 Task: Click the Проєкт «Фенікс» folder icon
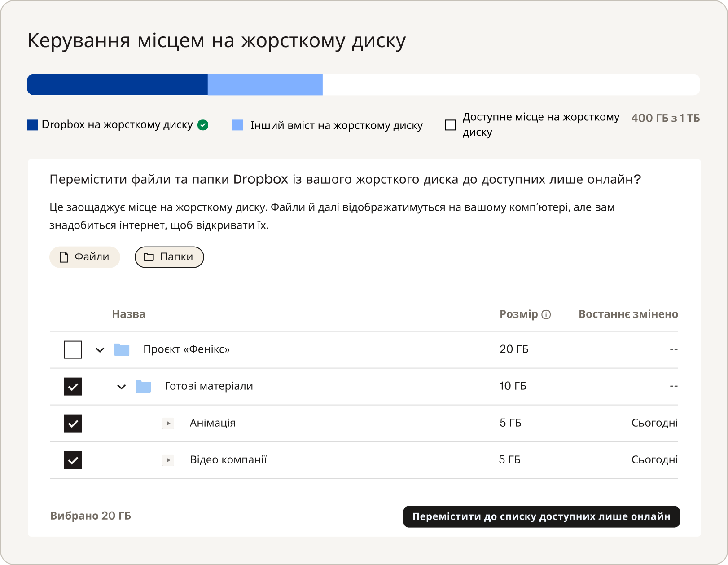pyautogui.click(x=122, y=349)
